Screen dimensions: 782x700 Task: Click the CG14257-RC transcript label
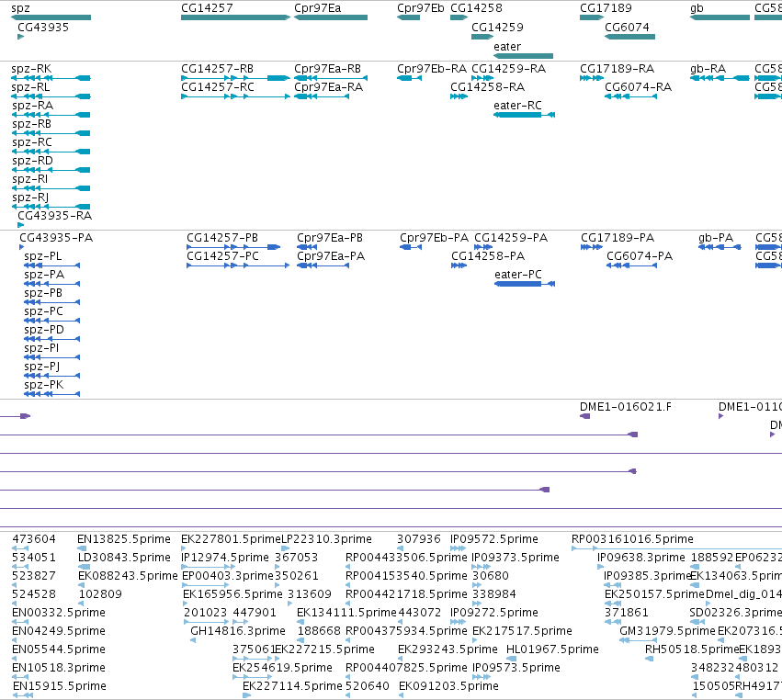[x=218, y=87]
